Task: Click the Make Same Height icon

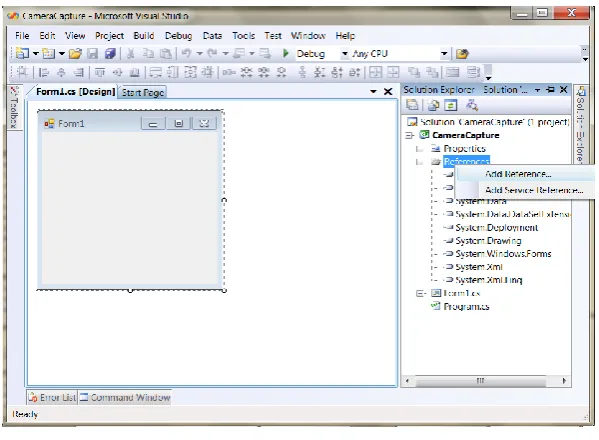Action: click(173, 72)
